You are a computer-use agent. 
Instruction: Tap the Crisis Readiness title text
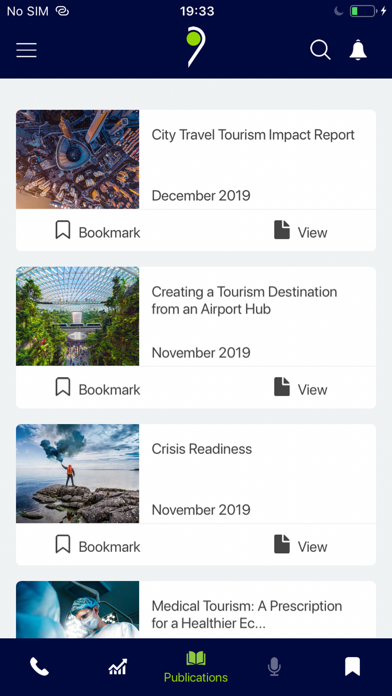[202, 449]
